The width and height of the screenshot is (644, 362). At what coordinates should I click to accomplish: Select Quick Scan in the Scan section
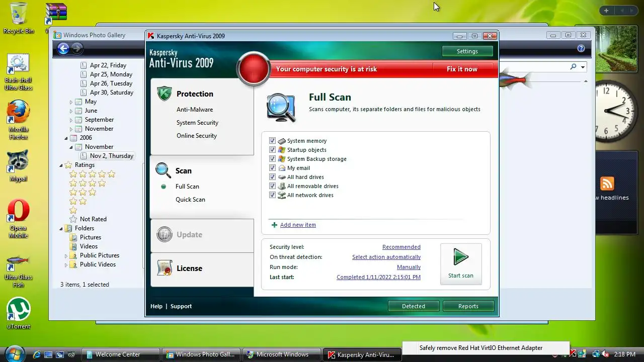pyautogui.click(x=190, y=199)
